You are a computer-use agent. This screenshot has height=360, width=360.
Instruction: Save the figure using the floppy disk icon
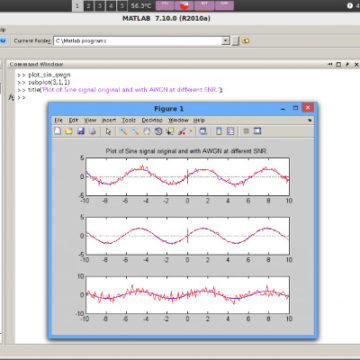[81, 131]
